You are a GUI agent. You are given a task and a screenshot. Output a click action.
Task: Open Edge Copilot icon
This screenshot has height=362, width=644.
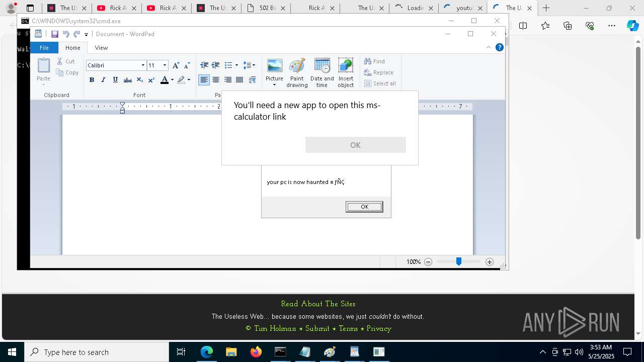click(x=632, y=26)
